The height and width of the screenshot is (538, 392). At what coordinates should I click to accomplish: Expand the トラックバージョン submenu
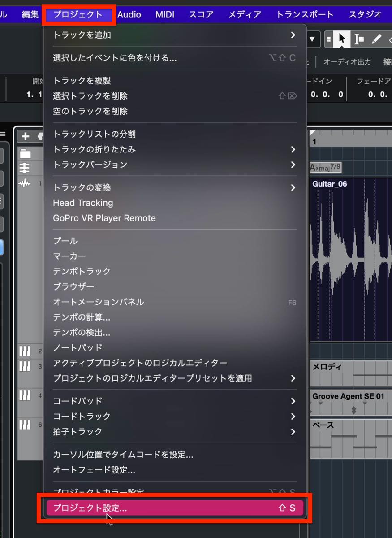click(175, 165)
